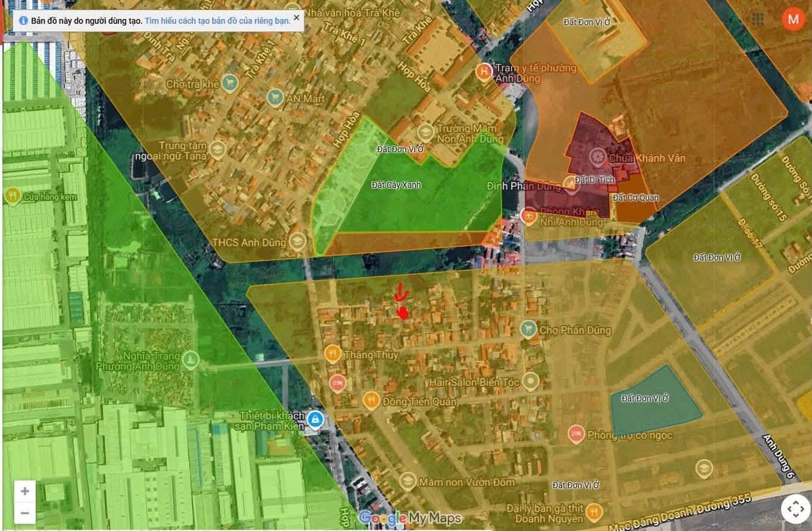Select the Chợ Phấn Dũng market pin
The image size is (812, 531).
point(528,329)
